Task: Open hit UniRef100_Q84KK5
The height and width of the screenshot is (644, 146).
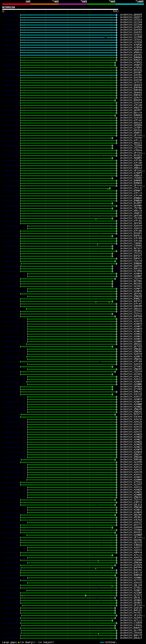Action: point(131,15)
